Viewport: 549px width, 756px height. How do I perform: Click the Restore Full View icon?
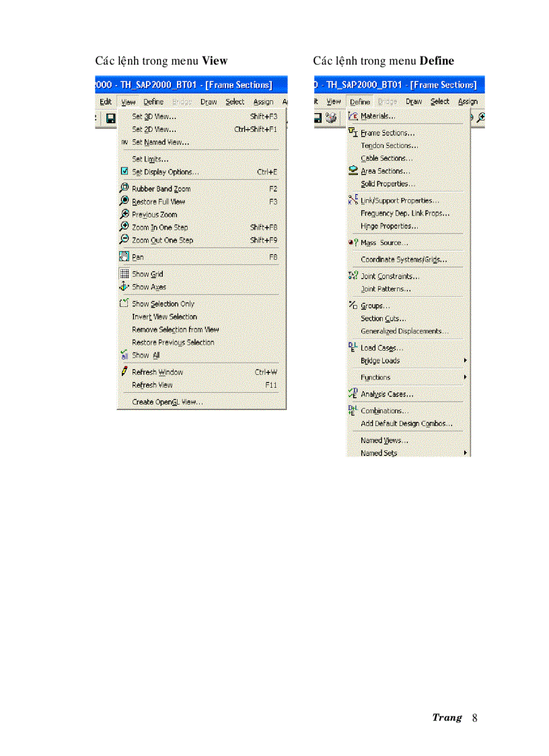124,201
